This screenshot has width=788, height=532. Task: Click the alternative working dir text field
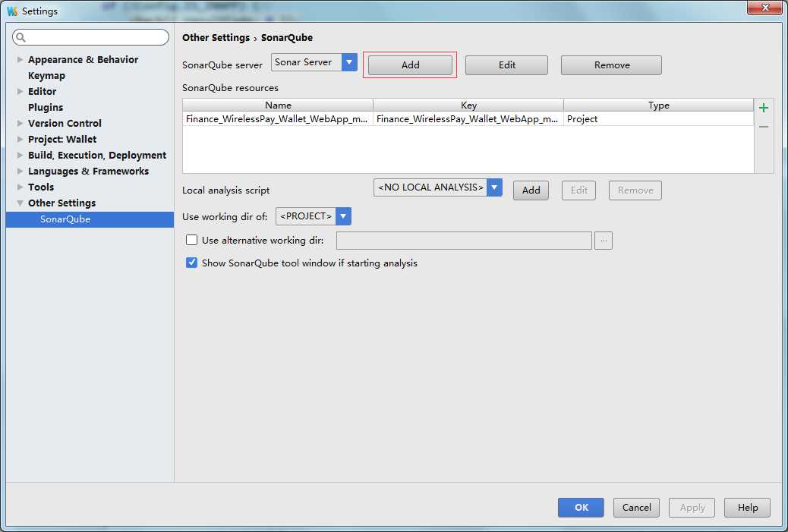(464, 241)
